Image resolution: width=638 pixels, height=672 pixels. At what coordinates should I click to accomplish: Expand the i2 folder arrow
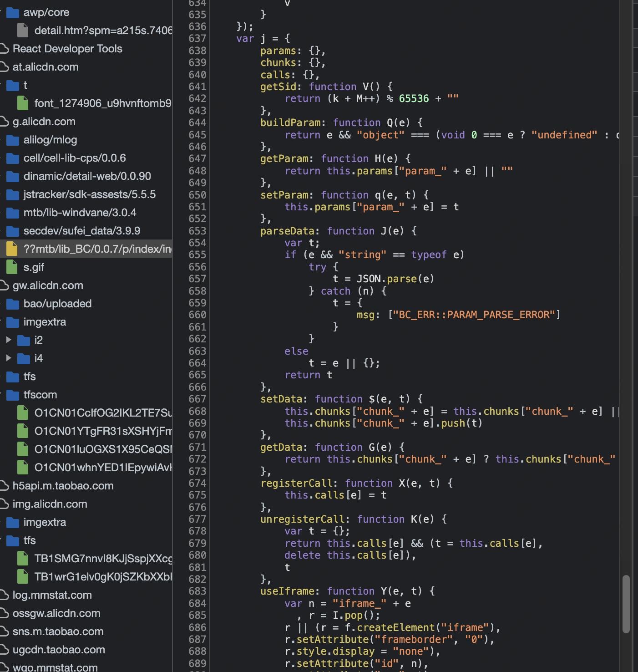point(8,340)
